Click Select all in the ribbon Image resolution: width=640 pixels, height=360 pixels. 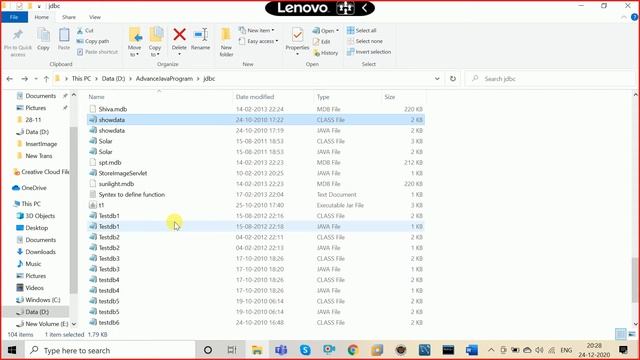pyautogui.click(x=362, y=31)
